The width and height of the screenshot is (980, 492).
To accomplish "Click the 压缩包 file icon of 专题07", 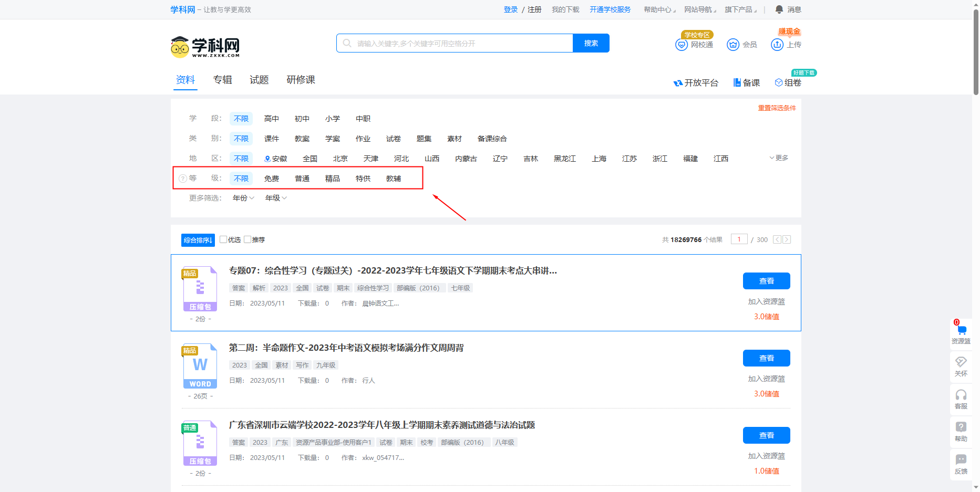I will [200, 289].
